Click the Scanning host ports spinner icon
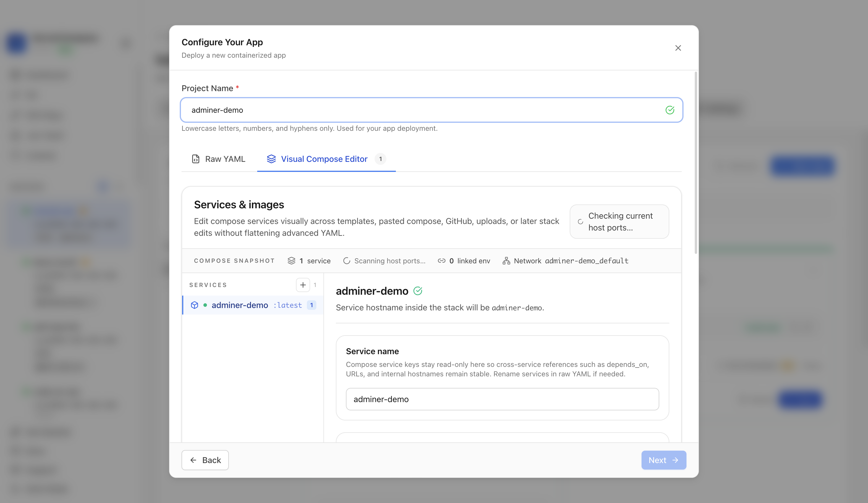Viewport: 868px width, 503px height. point(346,261)
